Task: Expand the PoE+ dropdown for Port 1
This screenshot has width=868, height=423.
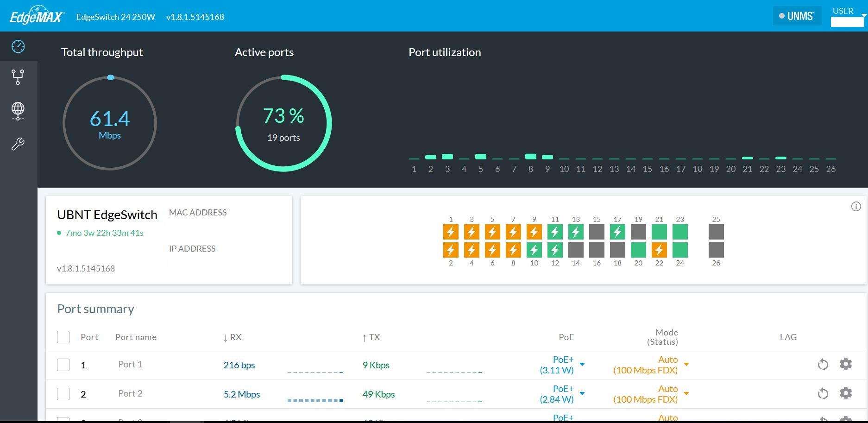Action: (x=582, y=365)
